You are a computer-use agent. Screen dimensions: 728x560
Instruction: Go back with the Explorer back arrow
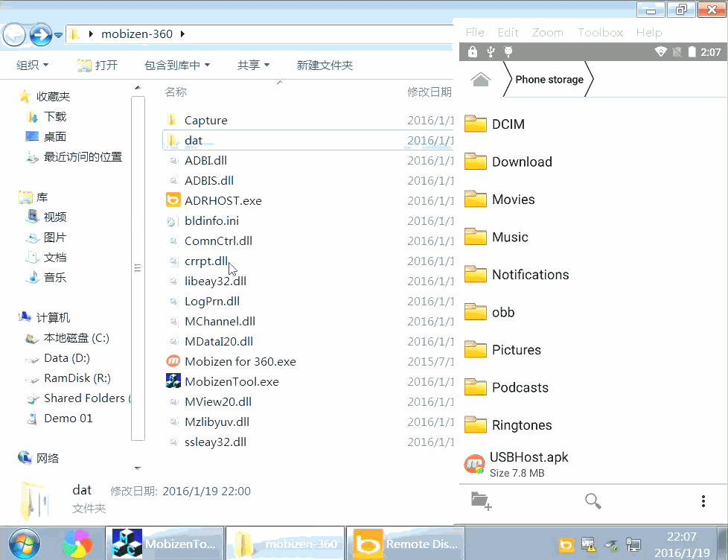(x=14, y=34)
